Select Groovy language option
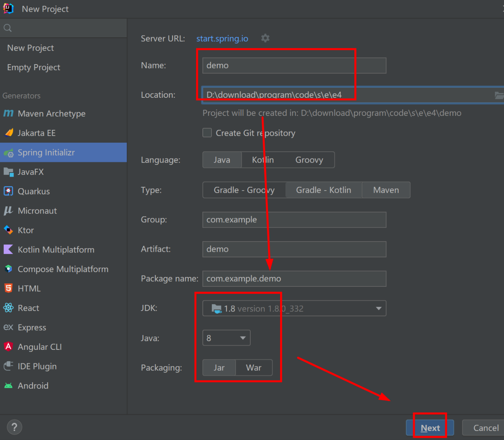Image resolution: width=504 pixels, height=440 pixels. [309, 160]
